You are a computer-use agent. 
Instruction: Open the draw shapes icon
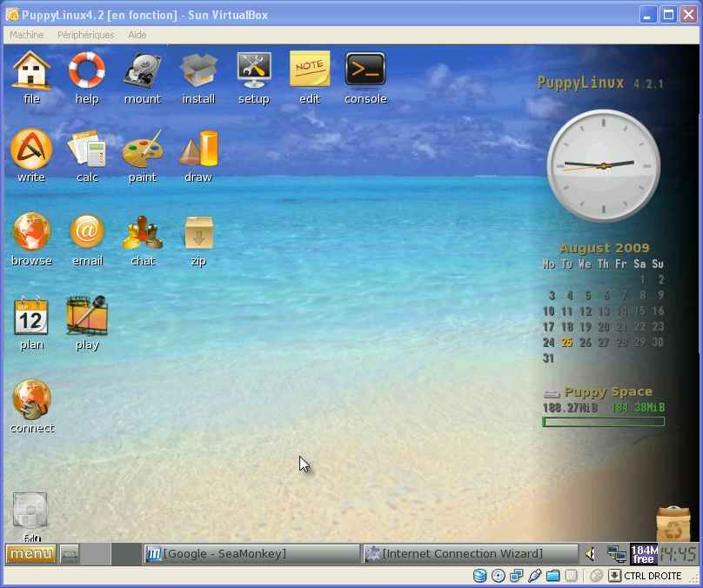click(x=198, y=149)
